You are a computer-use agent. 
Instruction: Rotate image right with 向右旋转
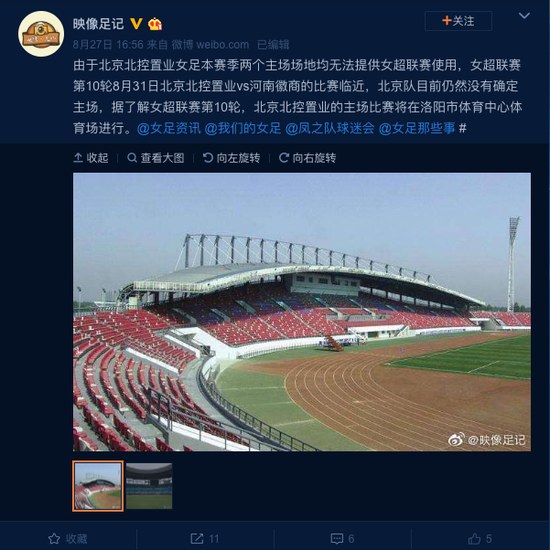click(x=307, y=158)
